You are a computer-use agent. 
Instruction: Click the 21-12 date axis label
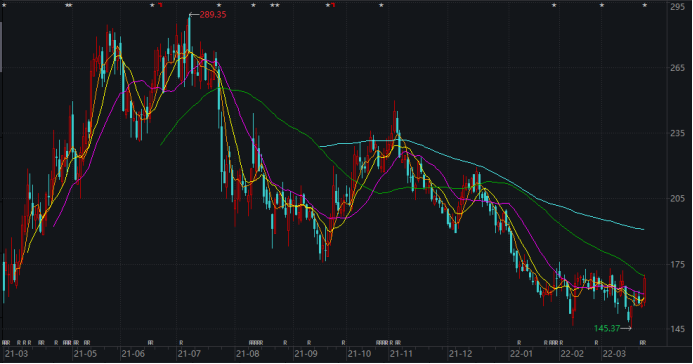click(461, 354)
